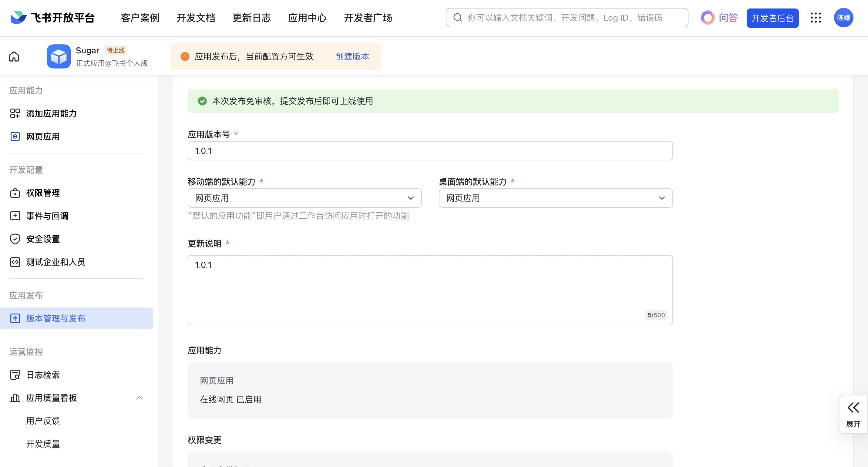This screenshot has height=467, width=868.
Task: Open 用户反馈 sub-item
Action: (x=43, y=421)
